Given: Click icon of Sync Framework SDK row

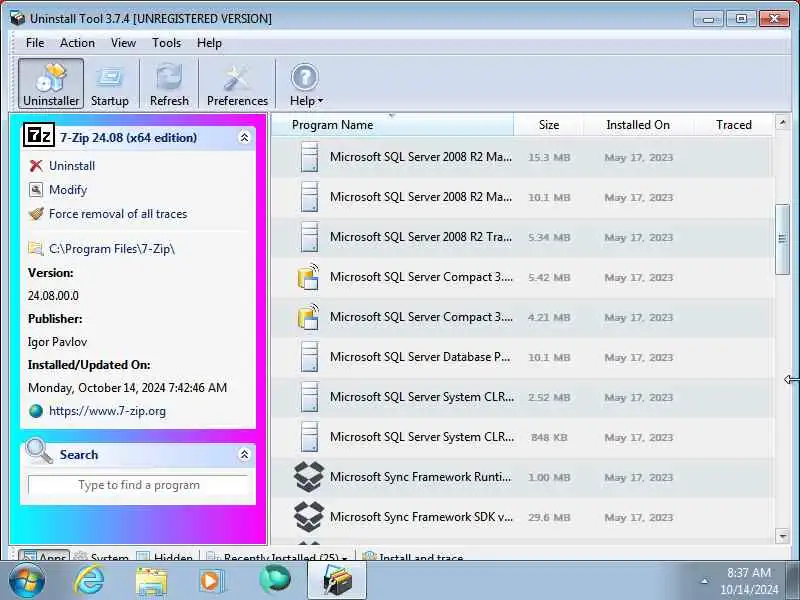Looking at the screenshot, I should 309,516.
